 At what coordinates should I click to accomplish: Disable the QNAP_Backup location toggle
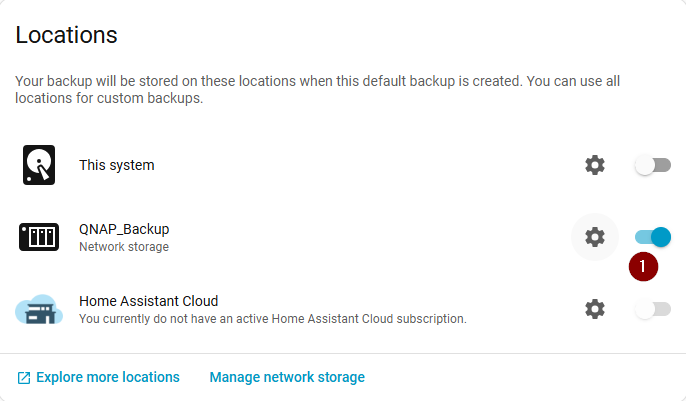pos(652,237)
